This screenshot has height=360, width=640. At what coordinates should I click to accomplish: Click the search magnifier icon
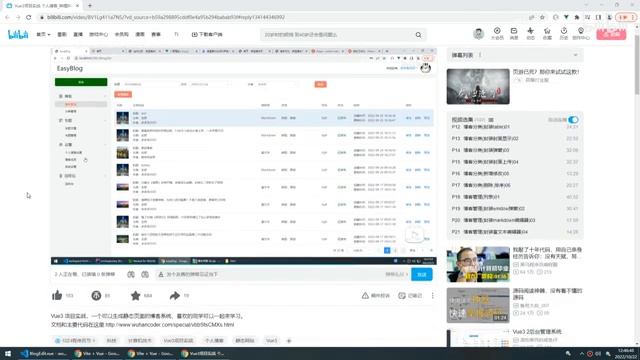pyautogui.click(x=418, y=35)
